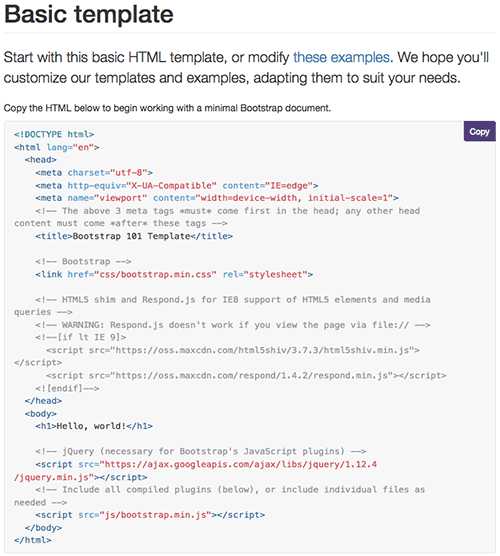Click the js/bootstrap.min.js script line
Viewport: 500px width, 556px height.
[150, 515]
